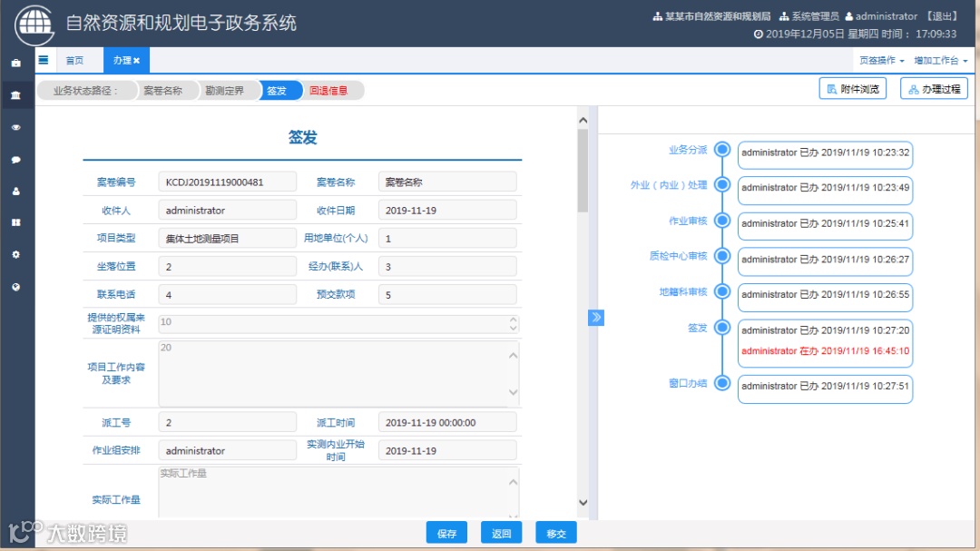Click the 保存 button
980x551 pixels.
(x=446, y=533)
